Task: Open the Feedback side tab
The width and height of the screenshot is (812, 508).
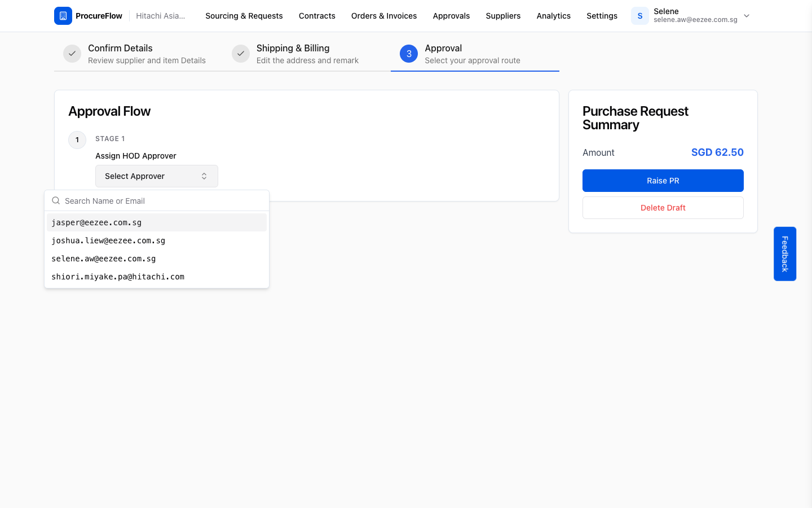Action: 785,254
